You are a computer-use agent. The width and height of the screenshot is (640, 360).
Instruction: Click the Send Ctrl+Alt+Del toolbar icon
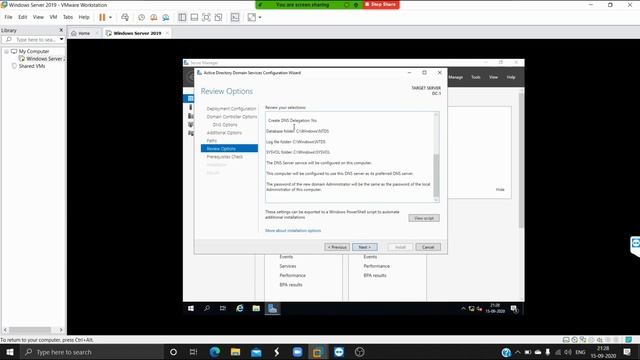click(125, 17)
